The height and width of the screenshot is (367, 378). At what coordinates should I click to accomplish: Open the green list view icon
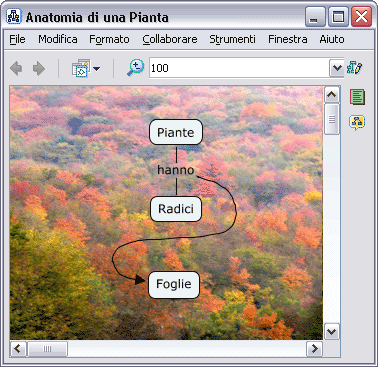point(357,97)
